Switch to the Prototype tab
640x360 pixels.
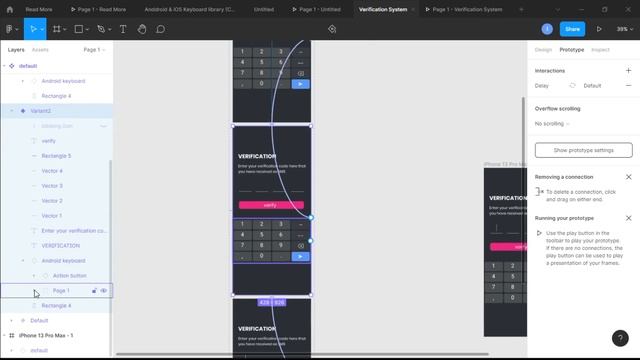pos(571,50)
